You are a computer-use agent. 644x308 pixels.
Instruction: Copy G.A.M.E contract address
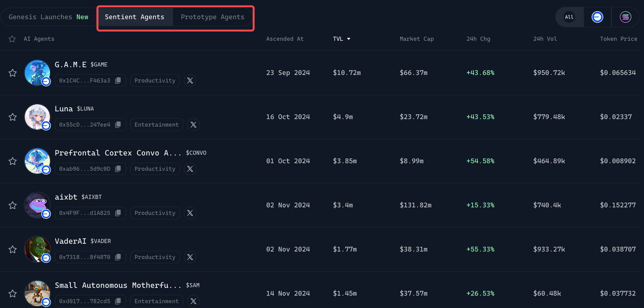tap(118, 81)
